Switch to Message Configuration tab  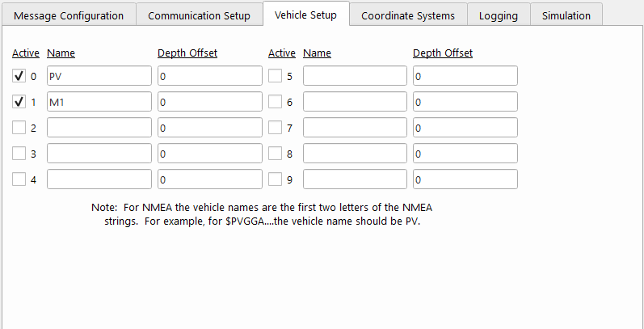click(x=69, y=15)
